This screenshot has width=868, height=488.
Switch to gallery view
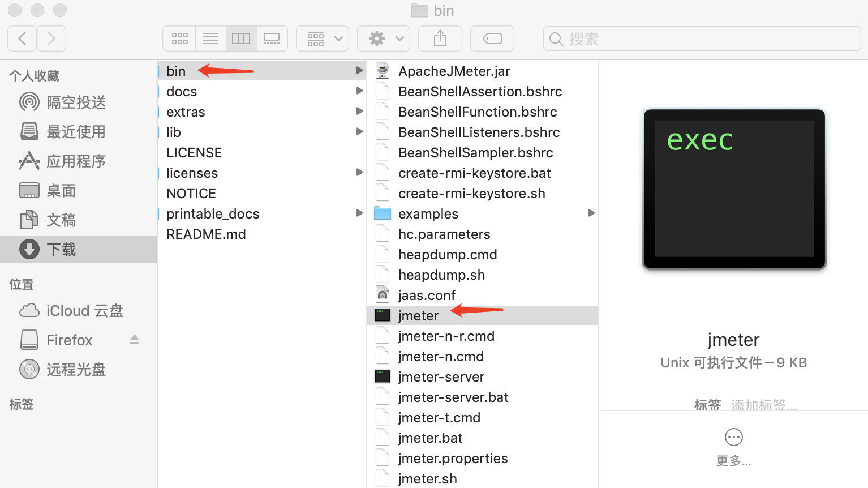point(272,38)
